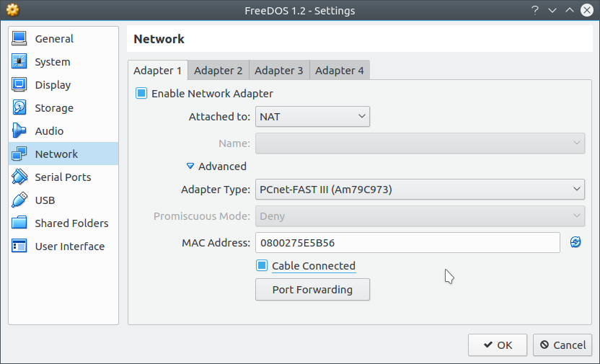Screen dimensions: 600x364
Task: Confirm settings with the OK button
Action: pos(498,345)
